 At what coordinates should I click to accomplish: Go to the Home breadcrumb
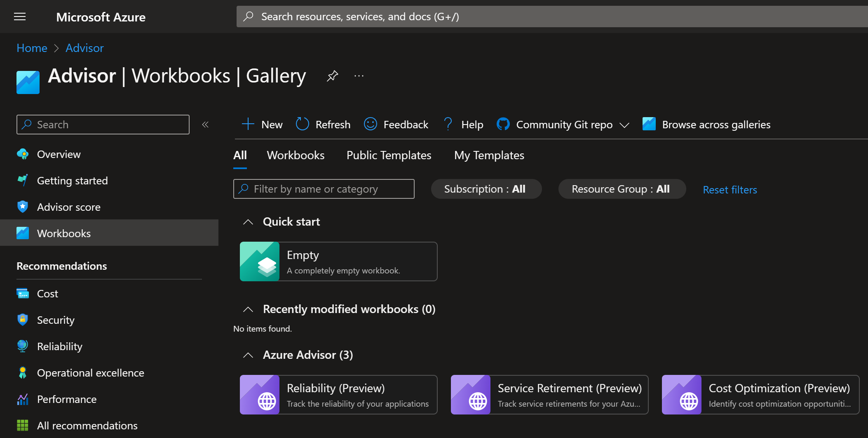pos(32,48)
